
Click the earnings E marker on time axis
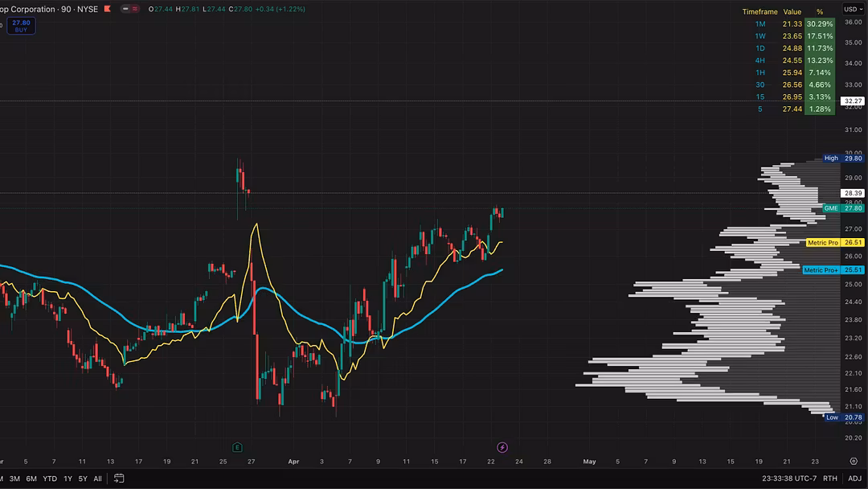coord(237,447)
